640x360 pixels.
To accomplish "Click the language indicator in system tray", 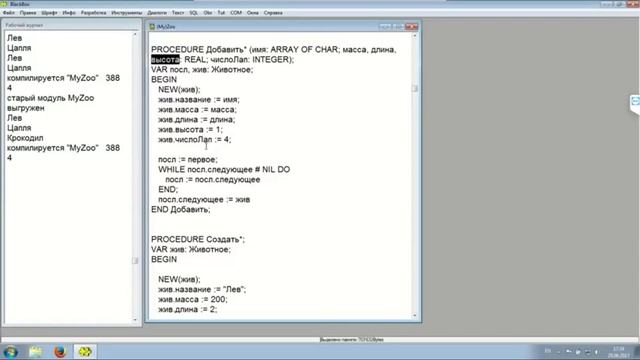I will pyautogui.click(x=548, y=351).
